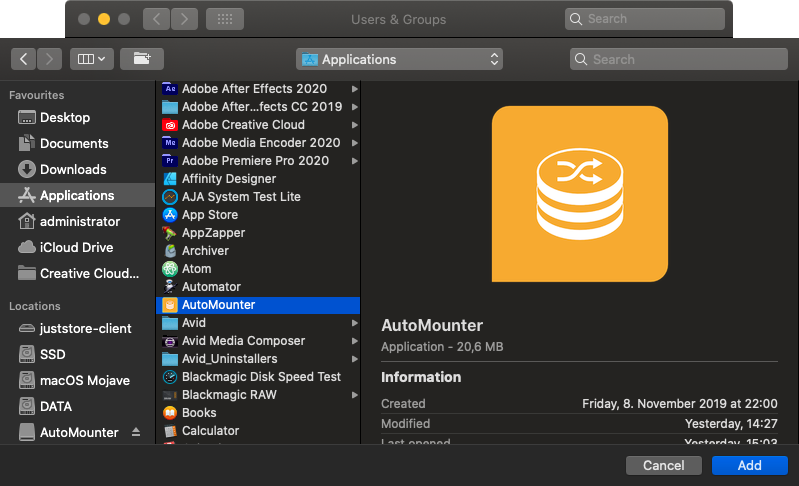799x486 pixels.
Task: Select juststore-client location
Action: pyautogui.click(x=77, y=329)
